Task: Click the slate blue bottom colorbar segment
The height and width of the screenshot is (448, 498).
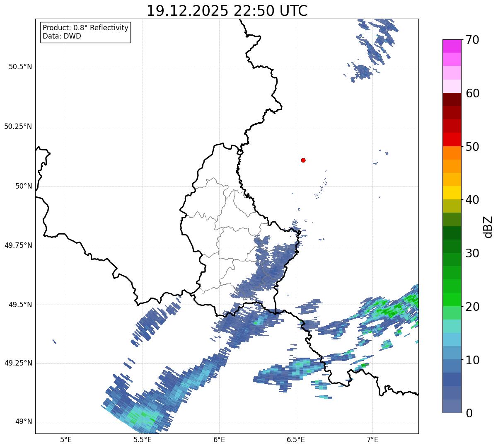Action: tap(452, 406)
